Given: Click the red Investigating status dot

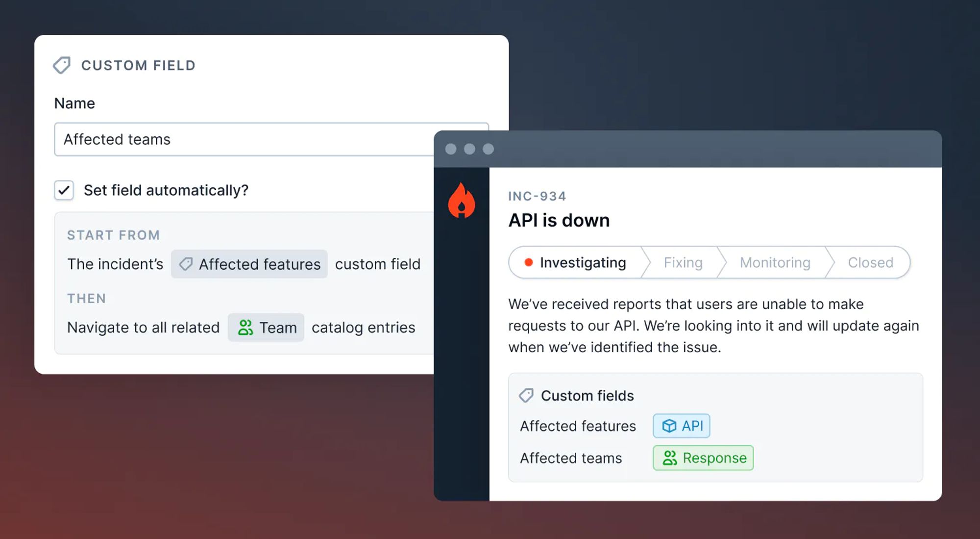Looking at the screenshot, I should pyautogui.click(x=528, y=262).
